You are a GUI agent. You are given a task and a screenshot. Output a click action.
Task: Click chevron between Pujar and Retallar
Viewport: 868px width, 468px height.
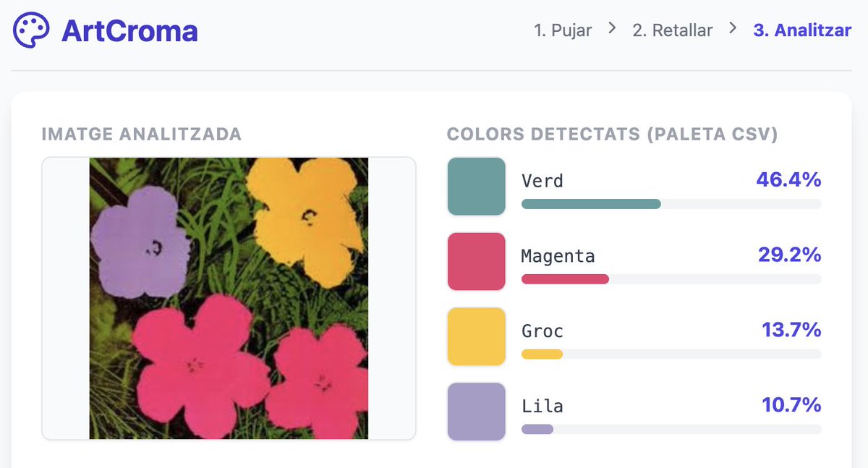(x=612, y=28)
